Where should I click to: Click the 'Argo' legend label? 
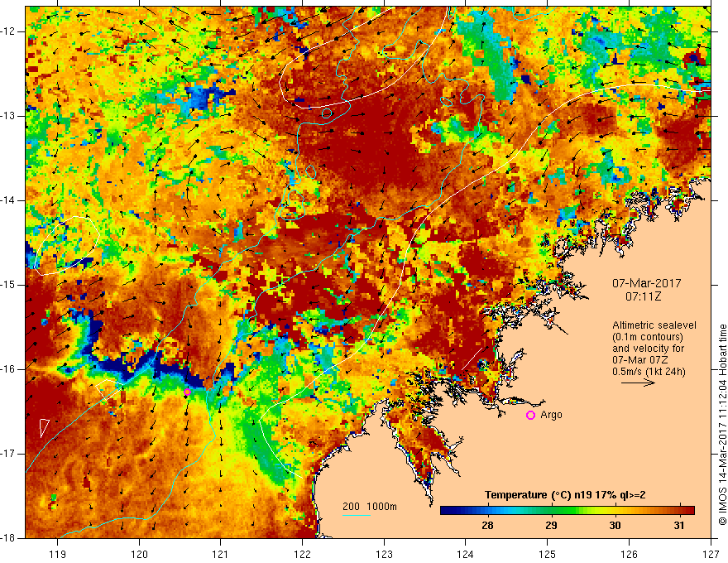(x=551, y=415)
